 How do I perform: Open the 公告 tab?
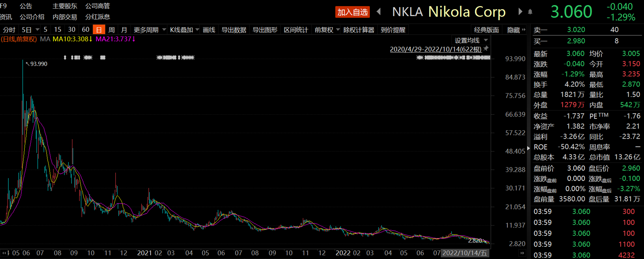tap(26, 6)
